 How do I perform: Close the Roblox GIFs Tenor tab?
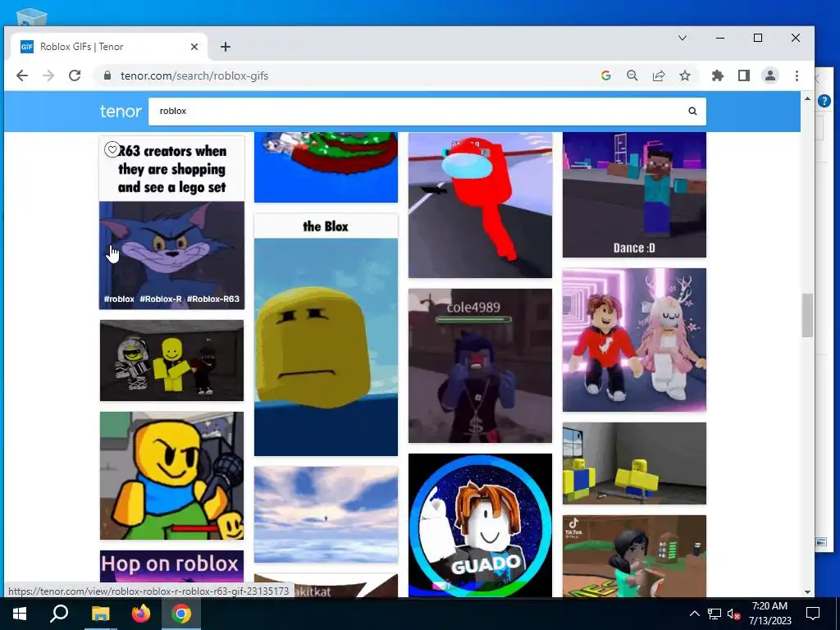pos(194,47)
